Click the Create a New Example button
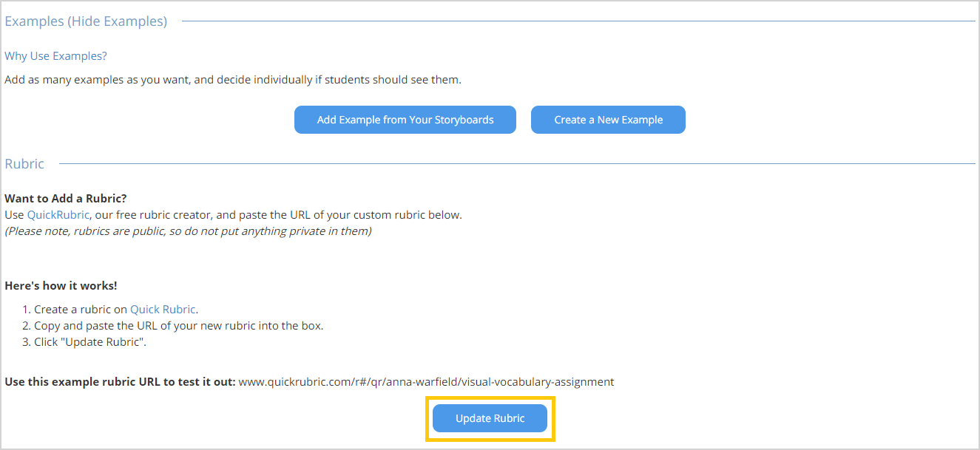 608,120
